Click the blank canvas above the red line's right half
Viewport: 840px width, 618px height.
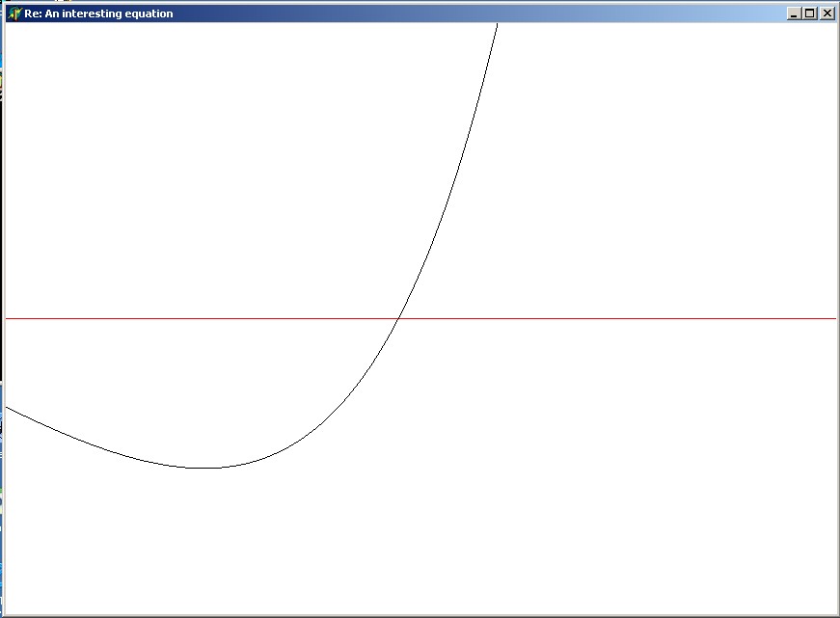coord(656,174)
